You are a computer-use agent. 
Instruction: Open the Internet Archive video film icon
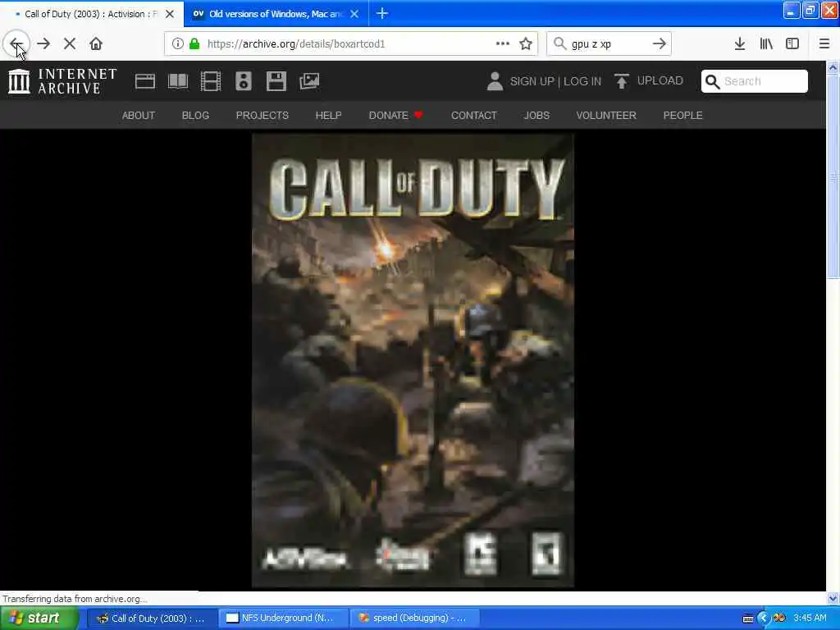point(211,81)
